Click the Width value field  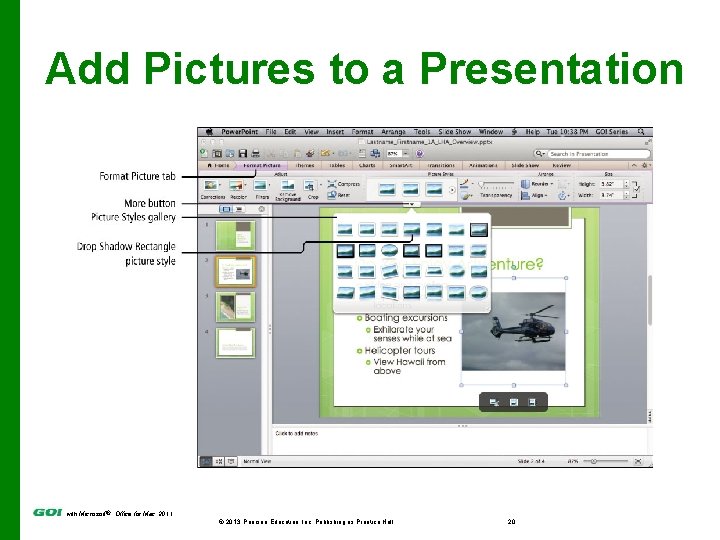612,195
